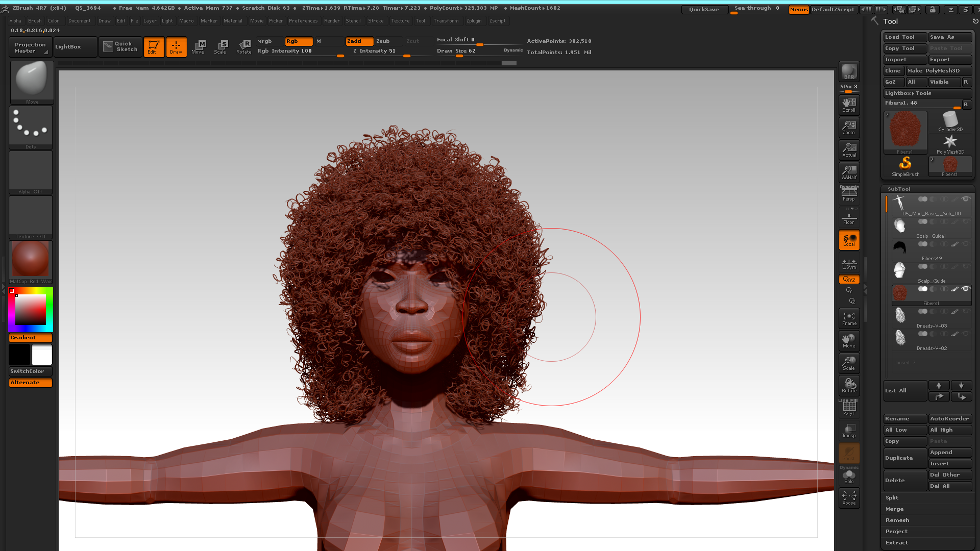Image resolution: width=980 pixels, height=551 pixels.
Task: Move selected subtool down arrow
Action: (961, 386)
